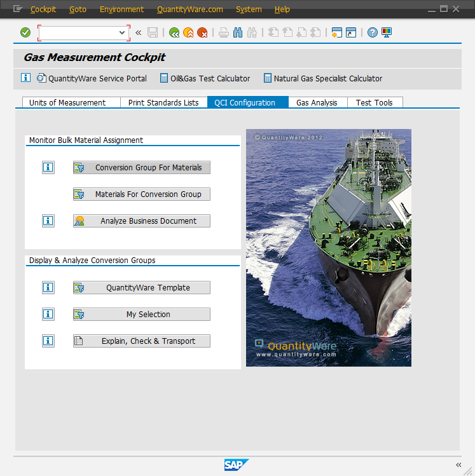Image resolution: width=475 pixels, height=476 pixels.
Task: Click the Previous Page icon
Action: point(287,32)
